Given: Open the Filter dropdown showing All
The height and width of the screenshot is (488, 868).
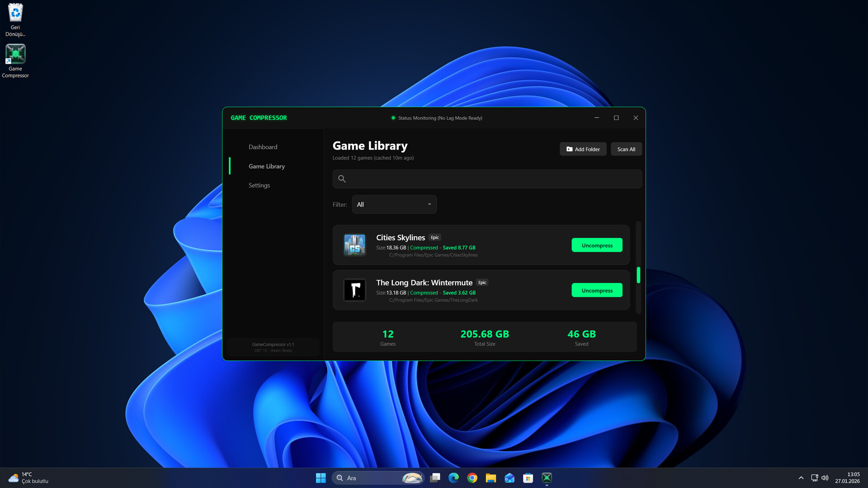Looking at the screenshot, I should point(393,204).
